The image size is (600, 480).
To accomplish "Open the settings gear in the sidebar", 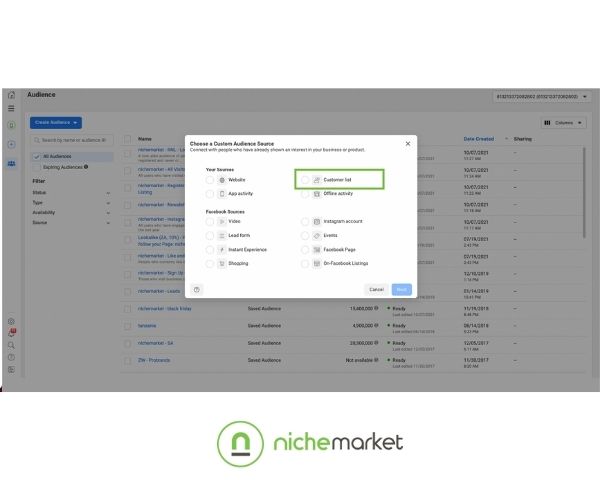I will pyautogui.click(x=11, y=321).
